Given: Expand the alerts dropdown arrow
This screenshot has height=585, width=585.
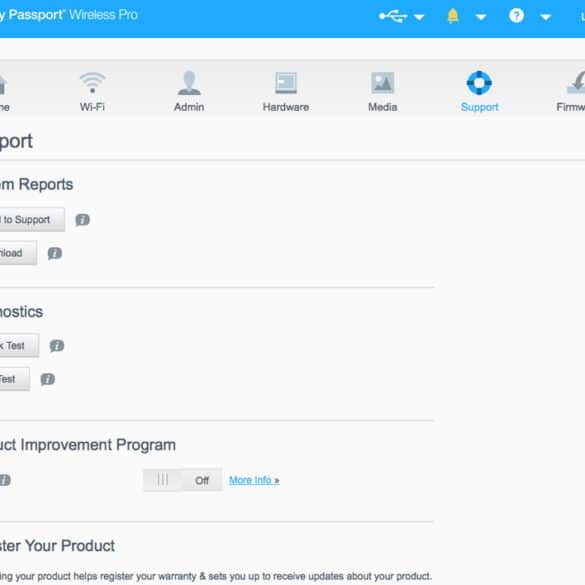Looking at the screenshot, I should click(x=481, y=17).
